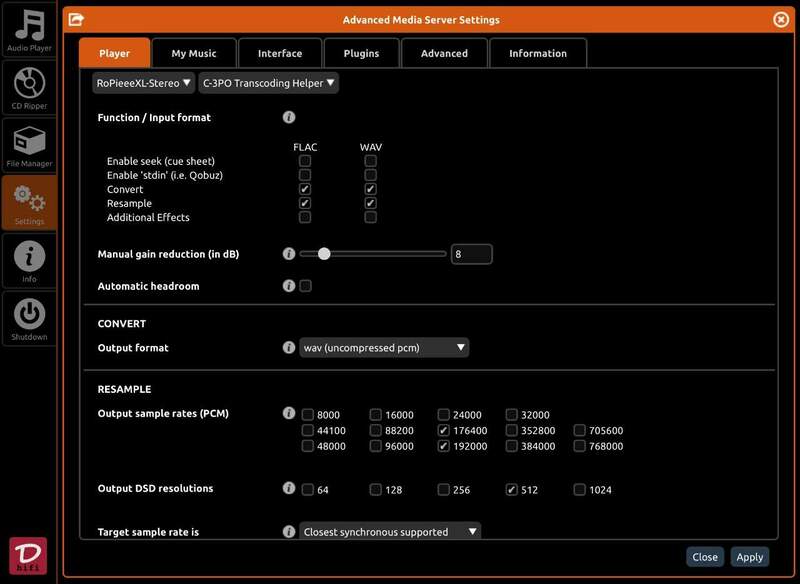Image resolution: width=800 pixels, height=584 pixels.
Task: Expand the Output format wav dropdown
Action: (384, 348)
